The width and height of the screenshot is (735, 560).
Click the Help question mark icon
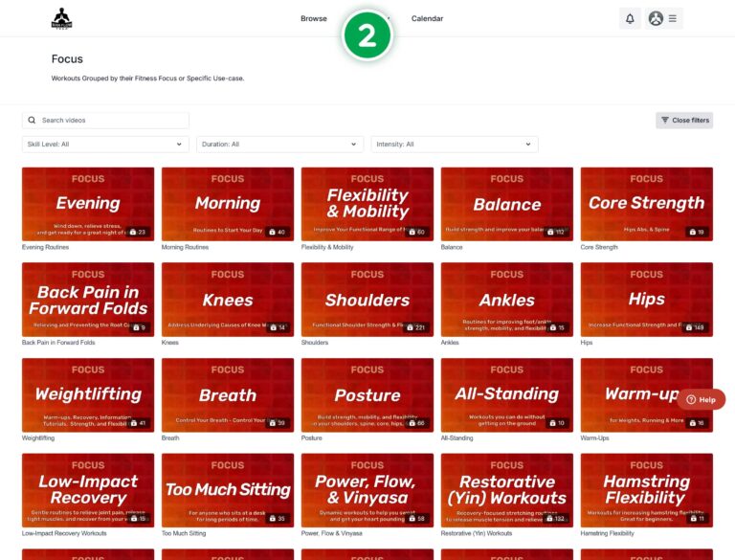[x=691, y=399]
